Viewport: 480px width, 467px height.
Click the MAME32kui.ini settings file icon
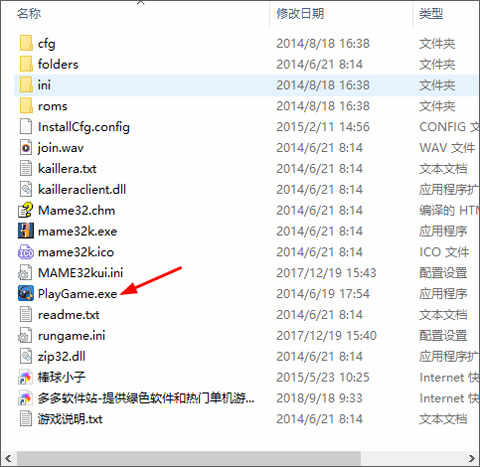point(26,273)
